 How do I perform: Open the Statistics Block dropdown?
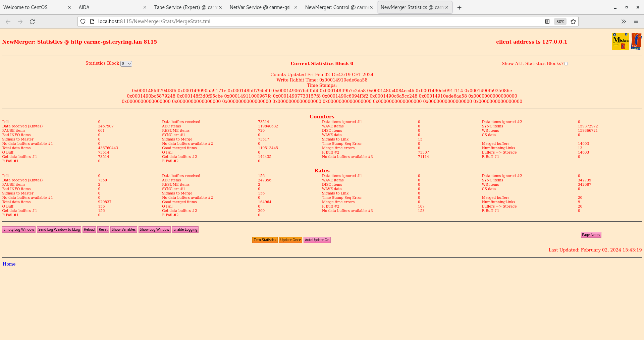pyautogui.click(x=126, y=64)
